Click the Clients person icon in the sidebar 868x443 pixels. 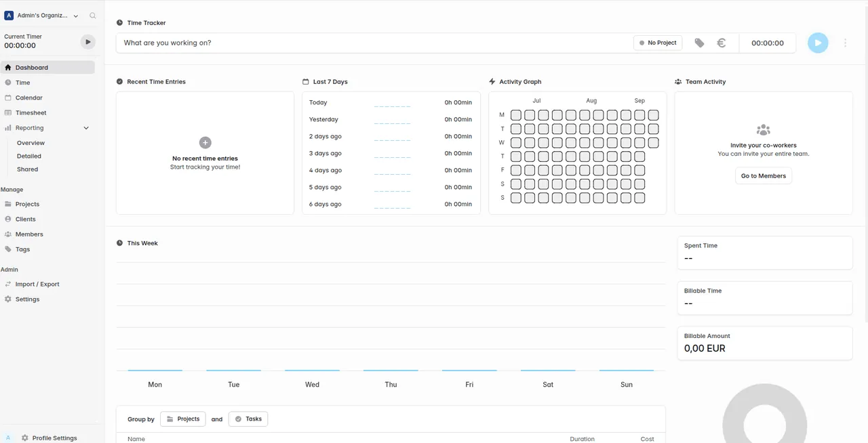(x=8, y=219)
